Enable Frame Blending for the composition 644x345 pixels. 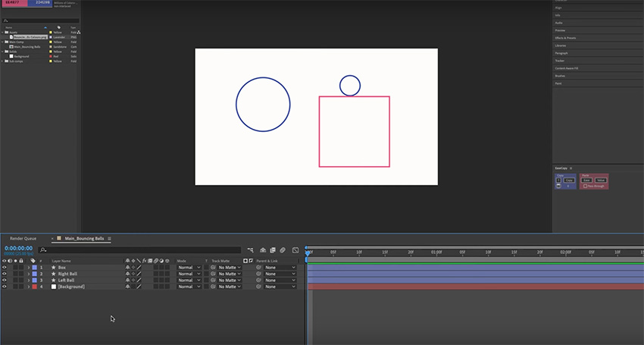click(273, 250)
